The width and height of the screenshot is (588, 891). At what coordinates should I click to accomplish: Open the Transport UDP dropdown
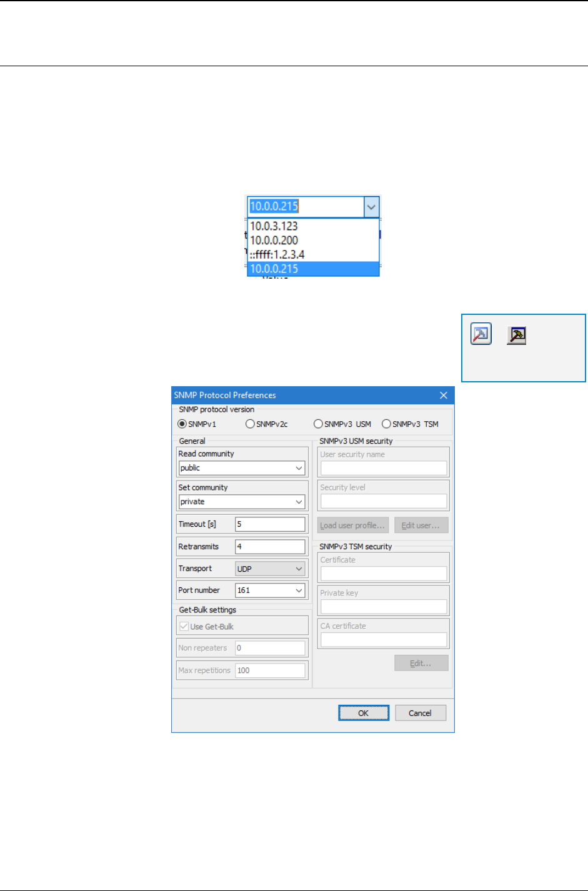tap(299, 569)
